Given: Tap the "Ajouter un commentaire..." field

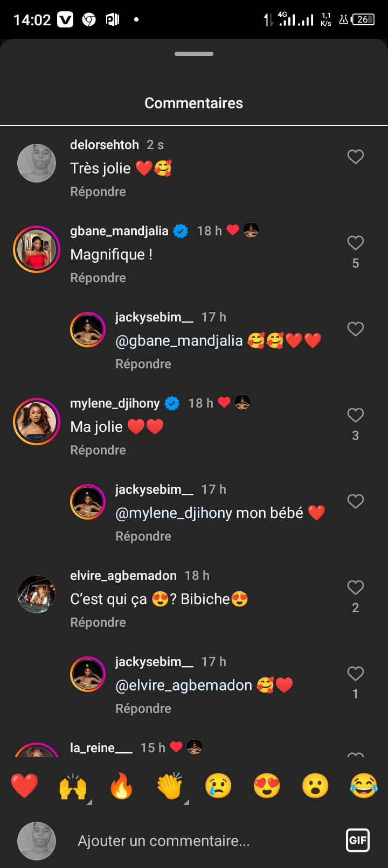Looking at the screenshot, I should [164, 841].
